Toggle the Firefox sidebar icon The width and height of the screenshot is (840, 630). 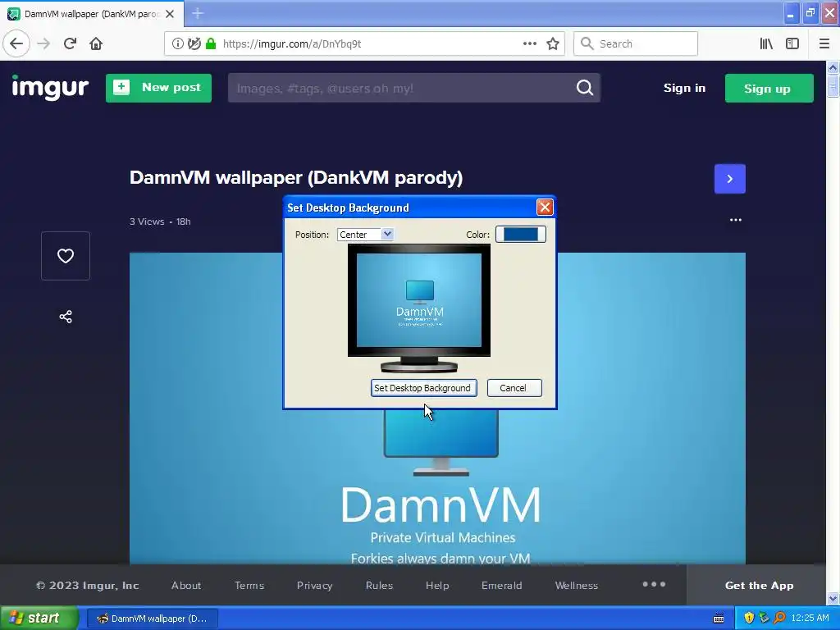click(x=792, y=43)
